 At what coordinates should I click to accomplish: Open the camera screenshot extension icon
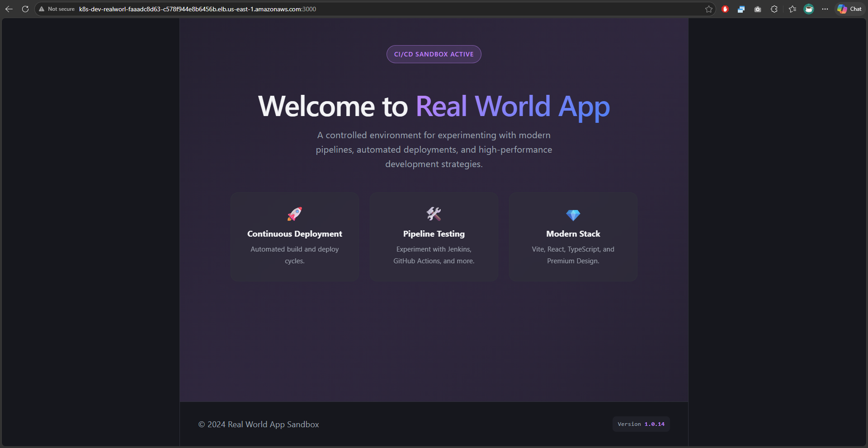click(x=758, y=9)
